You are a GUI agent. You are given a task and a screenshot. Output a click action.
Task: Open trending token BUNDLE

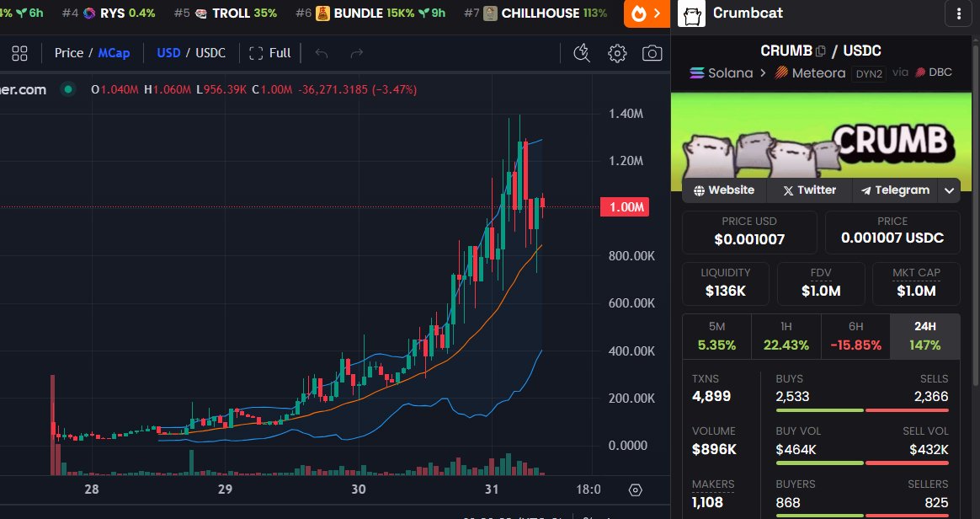coord(370,13)
